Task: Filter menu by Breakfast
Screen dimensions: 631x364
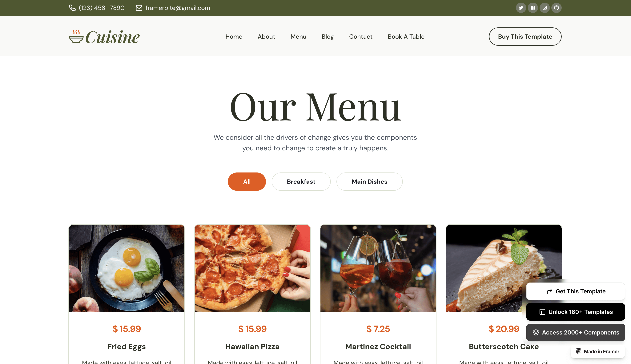Action: [x=301, y=181]
